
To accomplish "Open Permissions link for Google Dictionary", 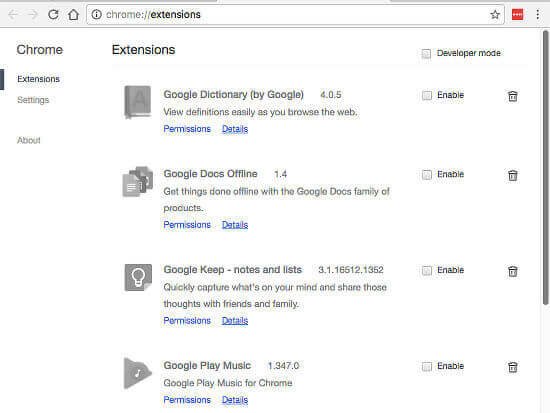I will click(187, 129).
